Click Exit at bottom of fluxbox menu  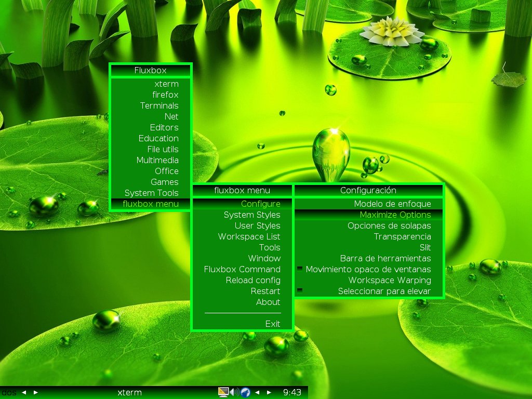[x=242, y=324]
